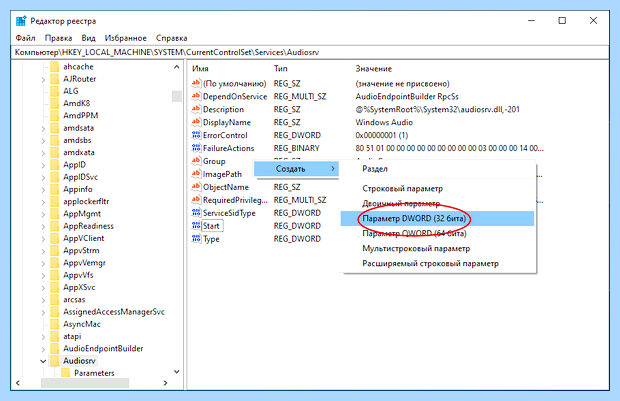Click the ServiceSidType DWORD icon
Image resolution: width=620 pixels, height=401 pixels.
[196, 213]
